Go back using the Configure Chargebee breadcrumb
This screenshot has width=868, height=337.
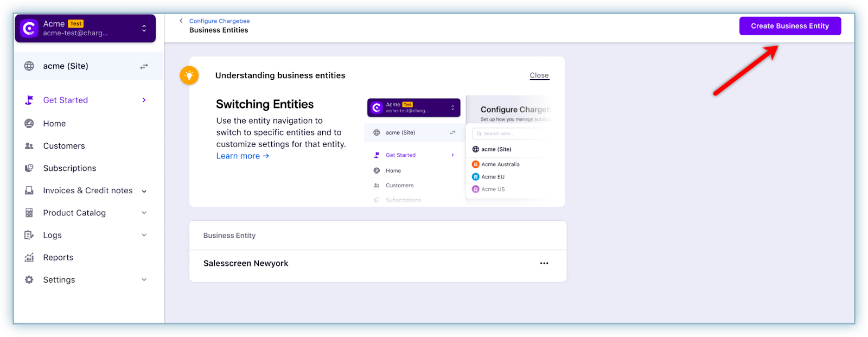219,21
